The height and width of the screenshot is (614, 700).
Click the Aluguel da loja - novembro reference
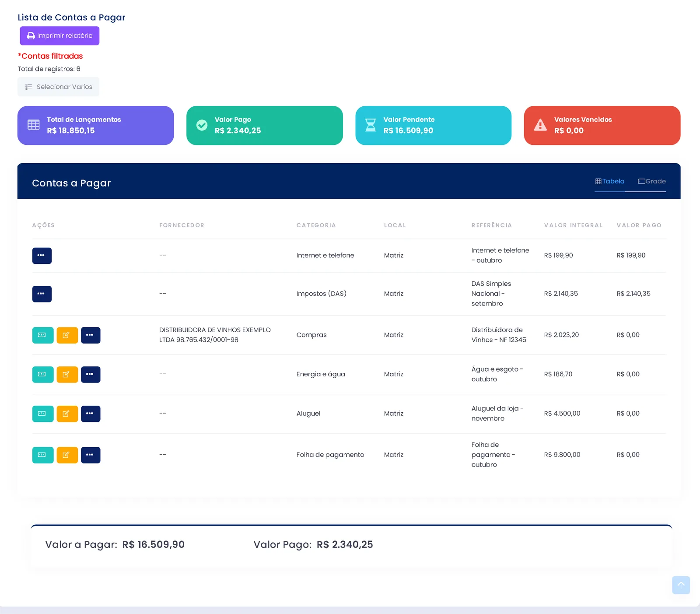pyautogui.click(x=497, y=414)
